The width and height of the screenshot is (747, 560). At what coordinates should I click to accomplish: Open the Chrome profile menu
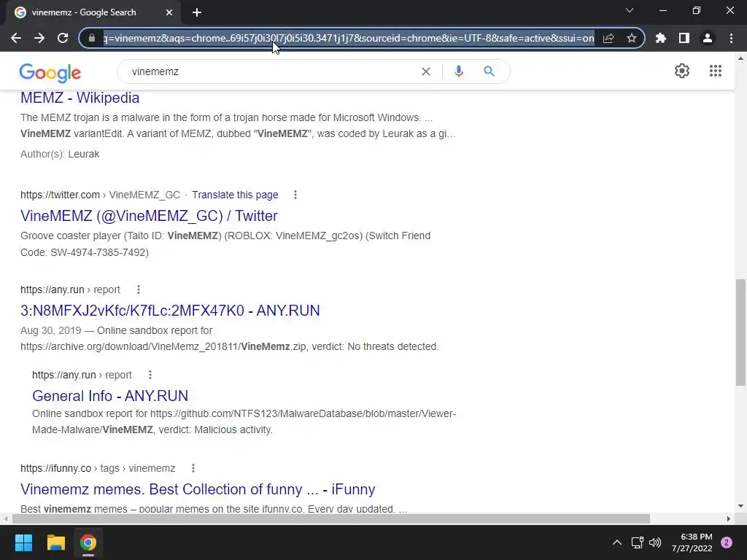tap(708, 38)
